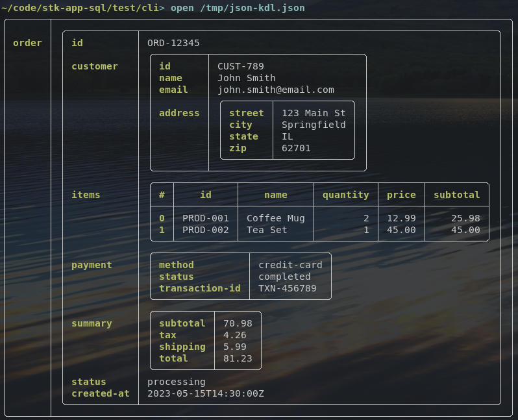Click row index 0 in items

[x=162, y=218]
